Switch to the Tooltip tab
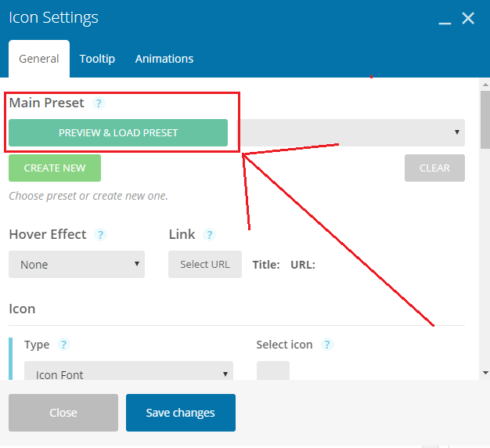 97,59
